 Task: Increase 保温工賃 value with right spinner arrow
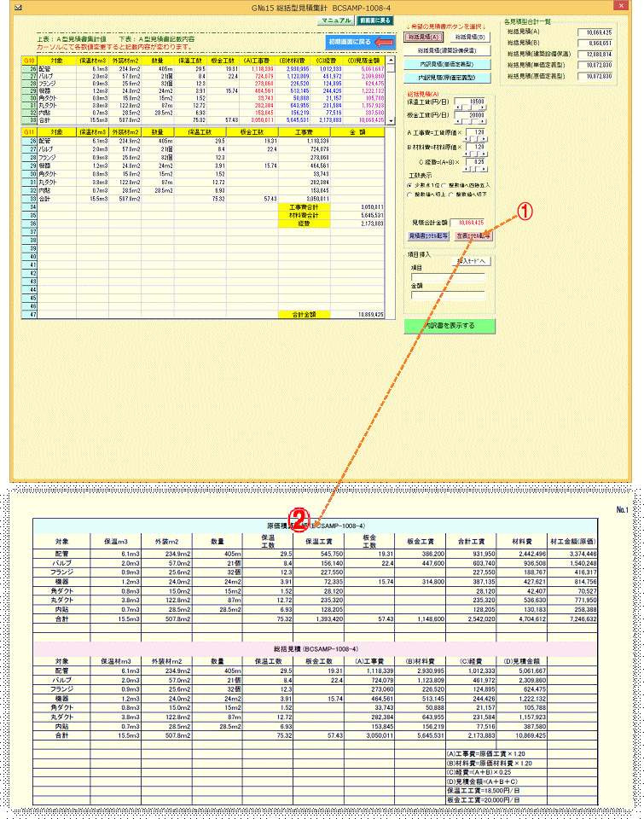[x=484, y=108]
